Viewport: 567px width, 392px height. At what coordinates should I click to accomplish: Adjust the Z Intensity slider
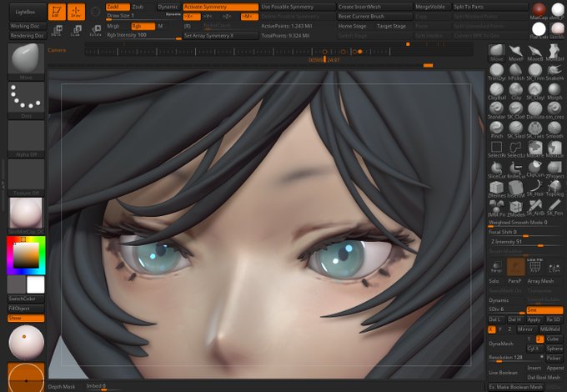tap(525, 242)
